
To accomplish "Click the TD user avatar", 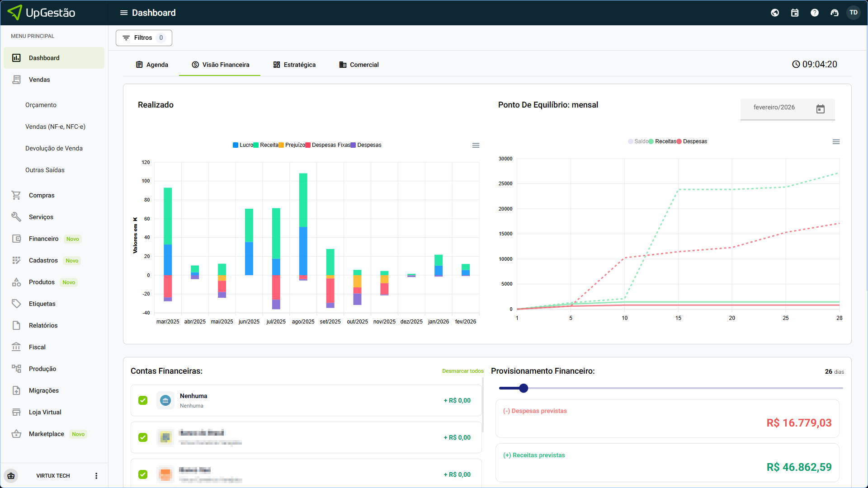I will coord(854,13).
